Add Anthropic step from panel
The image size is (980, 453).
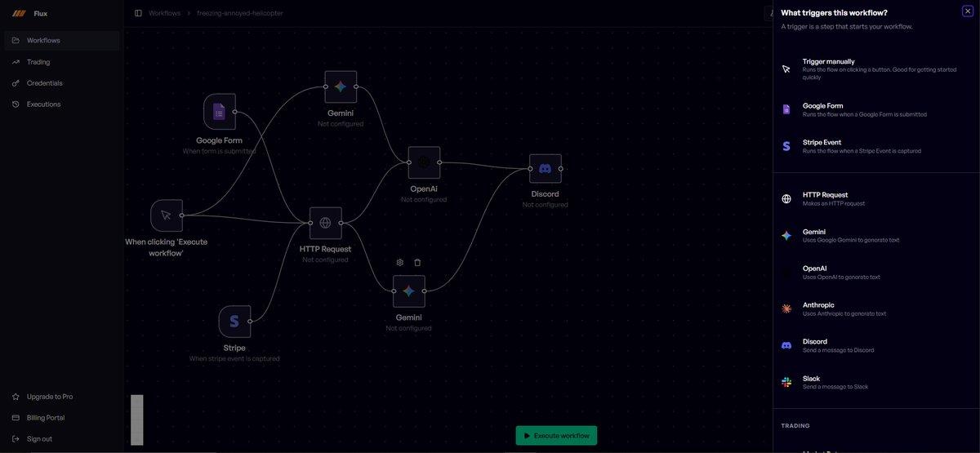[x=876, y=309]
